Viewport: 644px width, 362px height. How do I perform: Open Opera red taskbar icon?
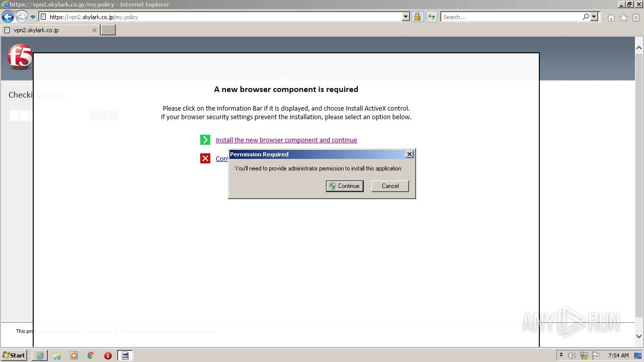point(108,355)
